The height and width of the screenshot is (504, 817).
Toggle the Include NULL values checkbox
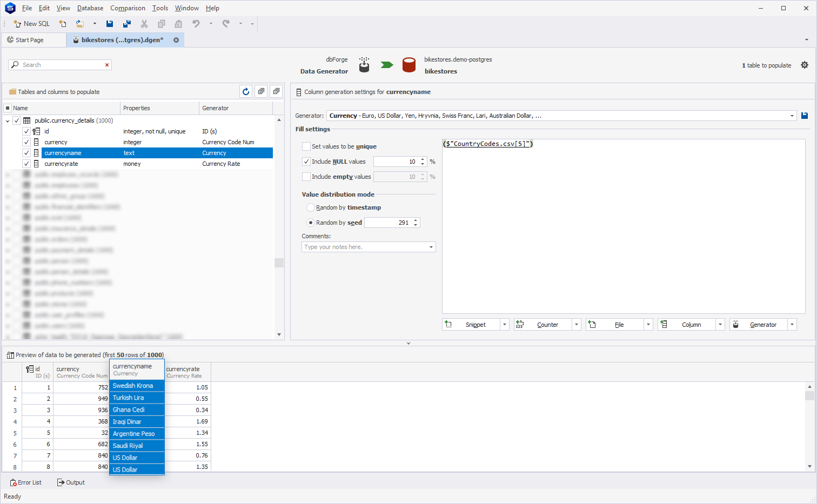click(x=306, y=162)
